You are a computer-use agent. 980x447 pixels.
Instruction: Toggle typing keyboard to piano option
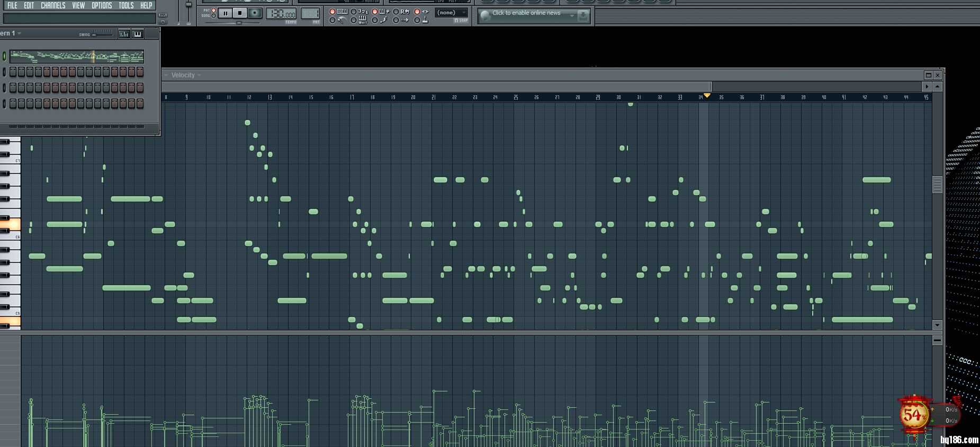coord(332,12)
